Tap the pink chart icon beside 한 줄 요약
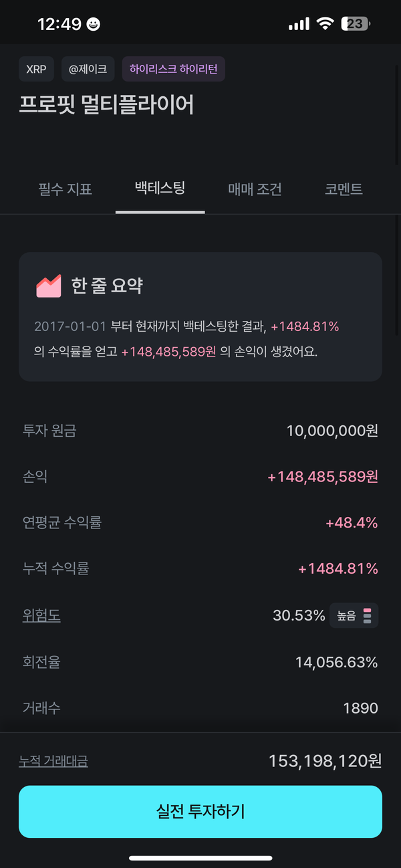Screen dimensions: 401x868 pos(49,286)
